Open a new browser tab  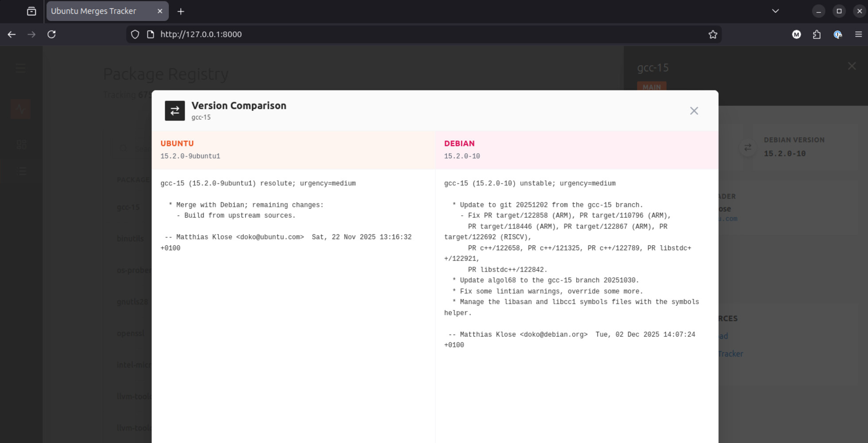pos(181,12)
